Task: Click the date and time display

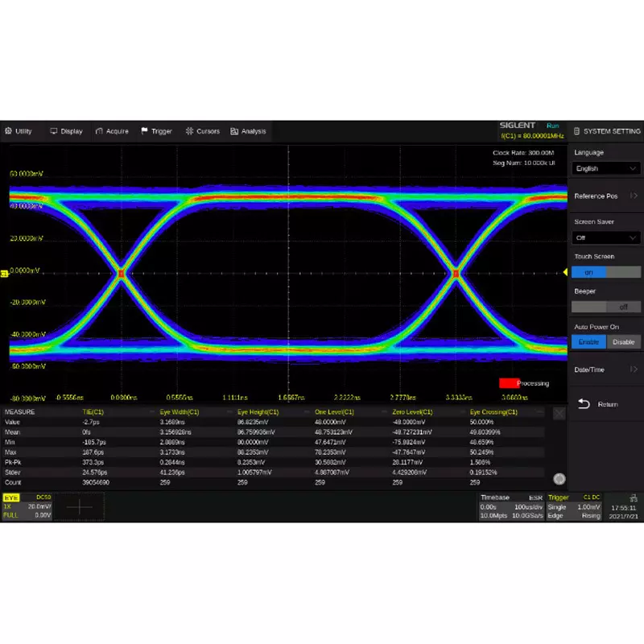Action: point(623,512)
